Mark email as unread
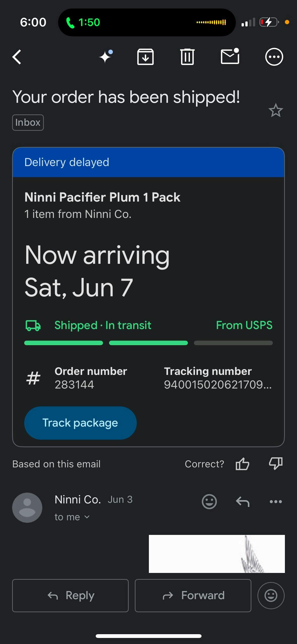The width and height of the screenshot is (297, 644). 230,56
